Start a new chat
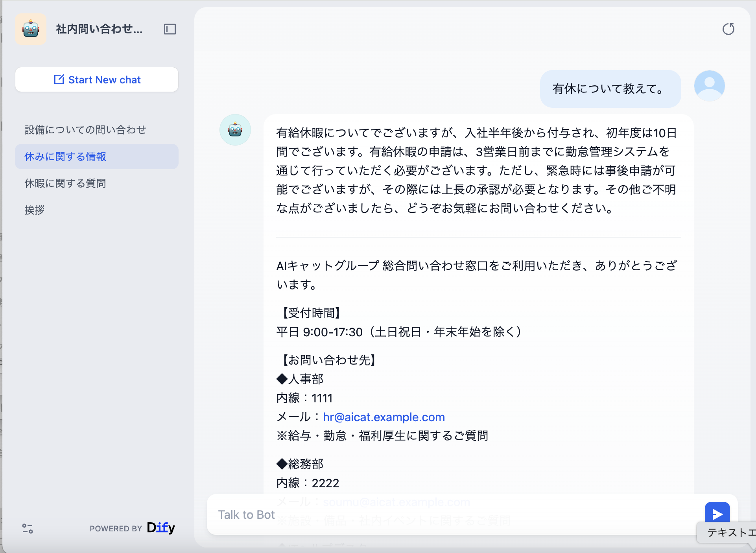The width and height of the screenshot is (756, 553). pos(97,79)
